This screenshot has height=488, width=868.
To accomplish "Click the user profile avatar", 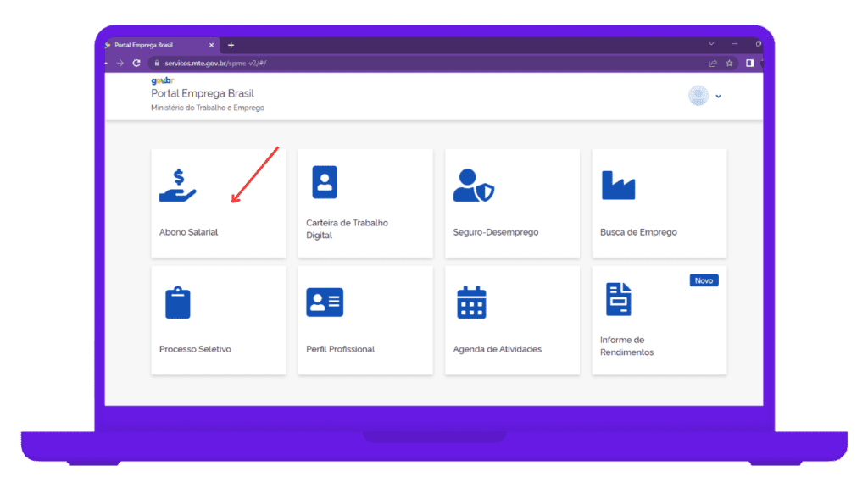I will [698, 96].
